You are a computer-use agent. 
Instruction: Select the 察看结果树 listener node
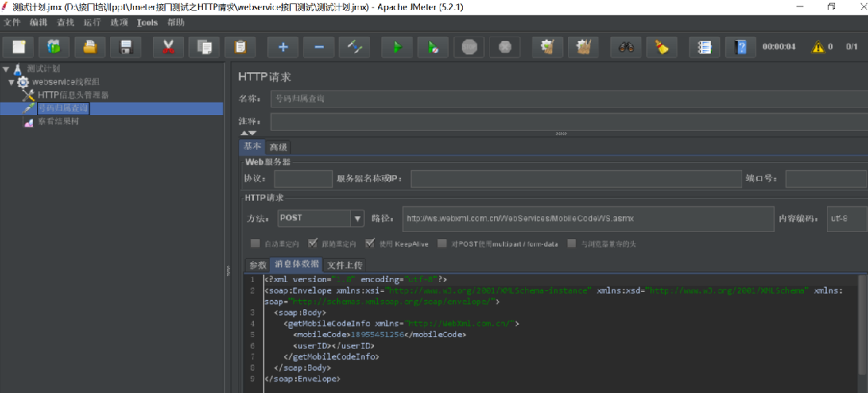58,122
